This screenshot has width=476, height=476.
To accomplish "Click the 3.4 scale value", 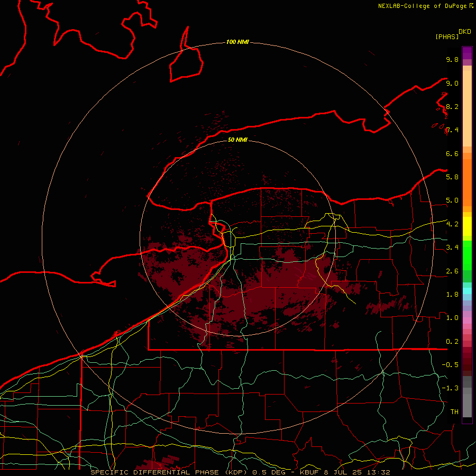I will pos(452,247).
